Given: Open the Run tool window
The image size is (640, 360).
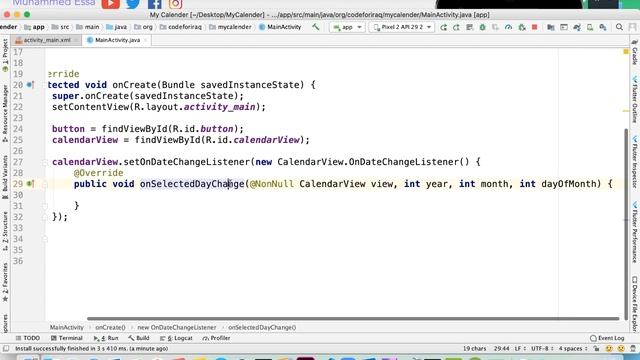Looking at the screenshot, I should [x=106, y=338].
